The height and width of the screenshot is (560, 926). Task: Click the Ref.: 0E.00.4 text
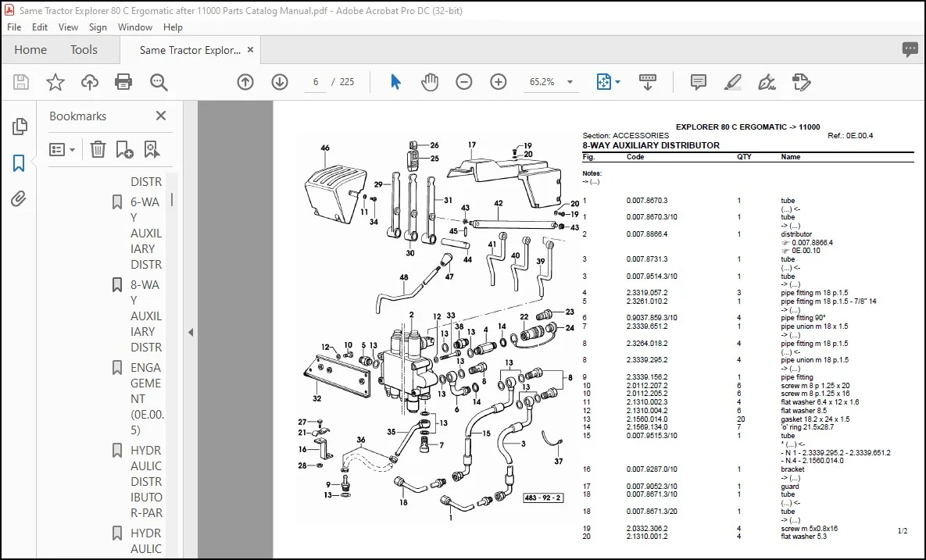[x=850, y=136]
